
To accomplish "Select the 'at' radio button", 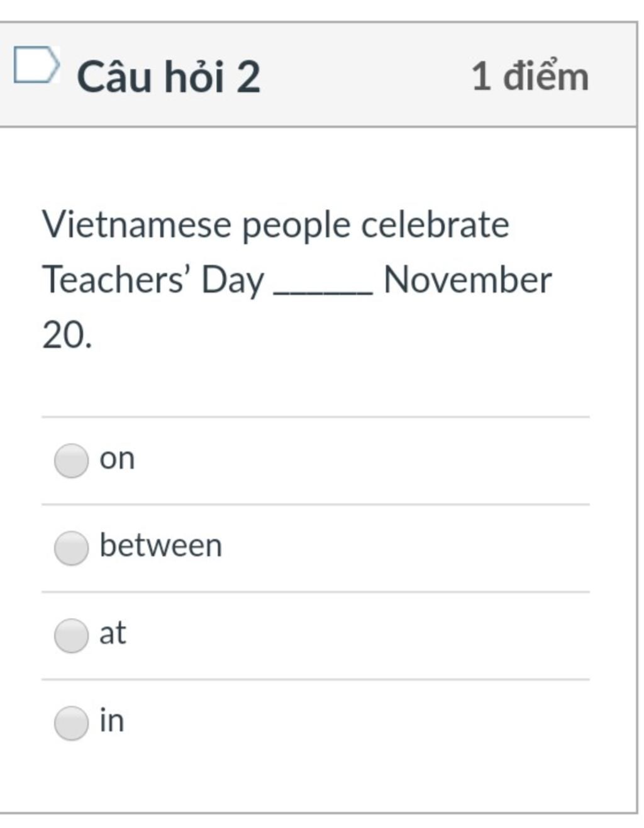I will pos(71,636).
